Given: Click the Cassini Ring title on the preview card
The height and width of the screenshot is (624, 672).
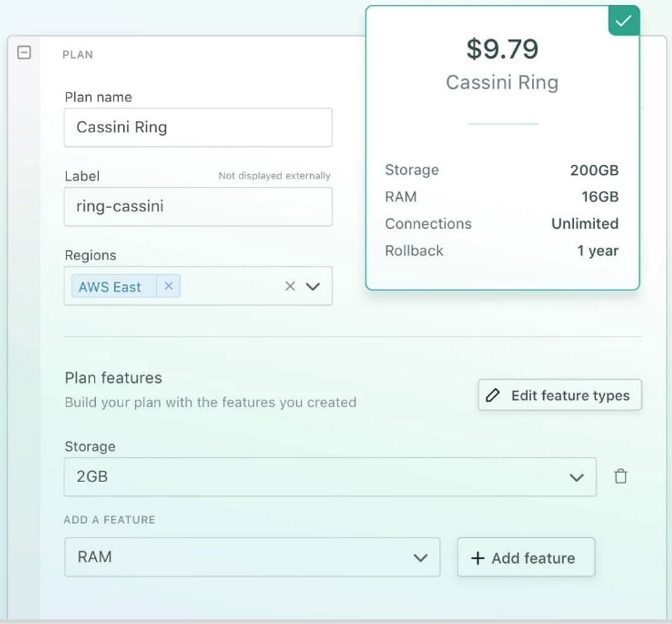Looking at the screenshot, I should [x=503, y=83].
